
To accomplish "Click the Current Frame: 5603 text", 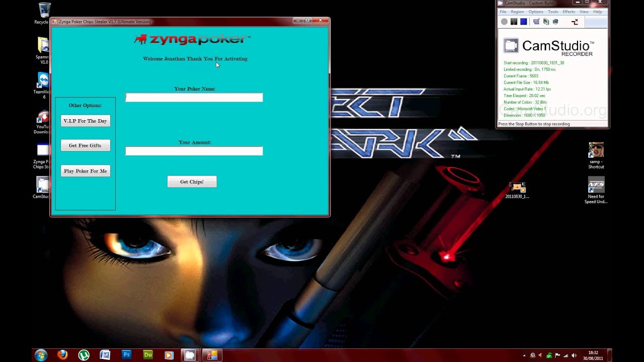I will [x=521, y=76].
